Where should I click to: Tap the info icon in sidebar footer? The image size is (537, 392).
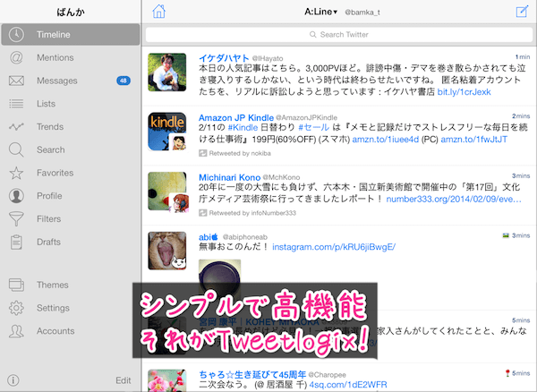(13, 380)
